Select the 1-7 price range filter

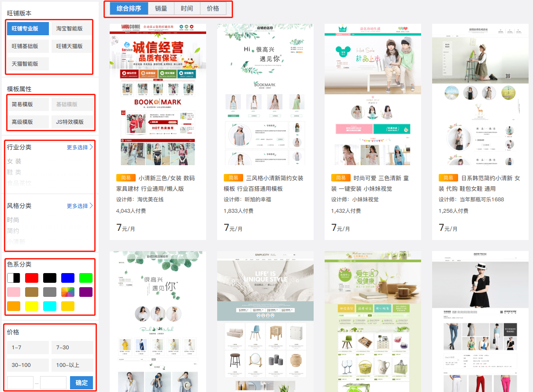[x=27, y=348]
